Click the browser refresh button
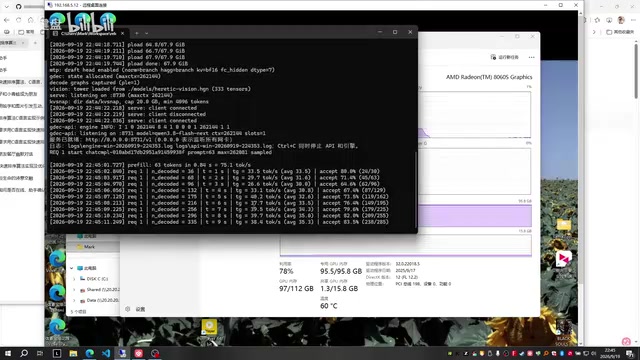 pos(18,20)
